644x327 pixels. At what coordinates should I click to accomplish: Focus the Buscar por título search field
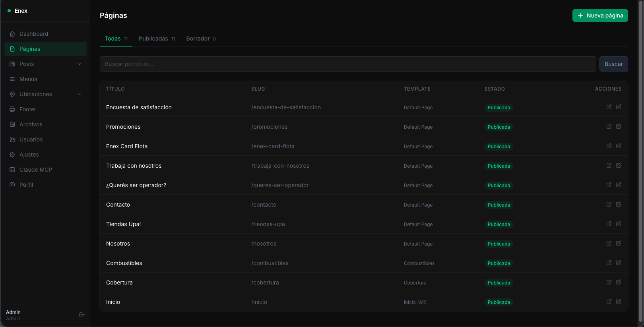pos(348,64)
